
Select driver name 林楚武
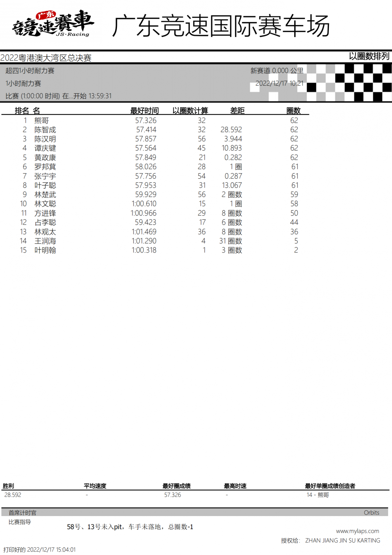(45, 195)
